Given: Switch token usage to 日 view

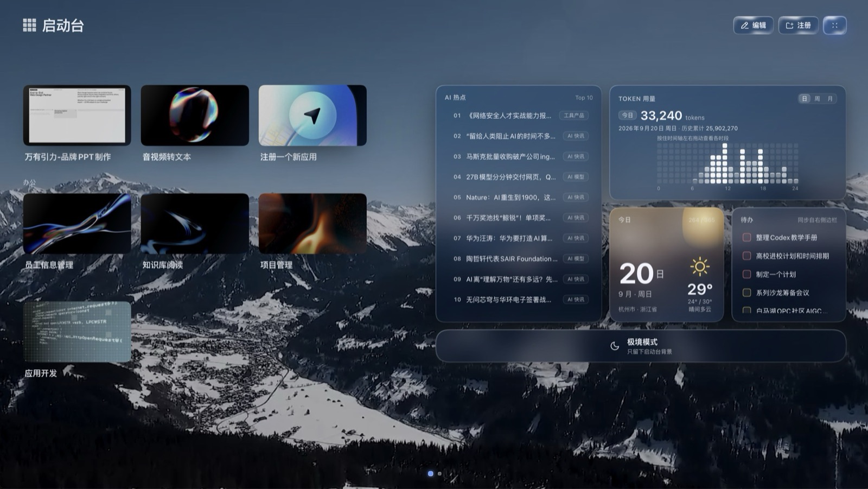Looking at the screenshot, I should pos(805,98).
